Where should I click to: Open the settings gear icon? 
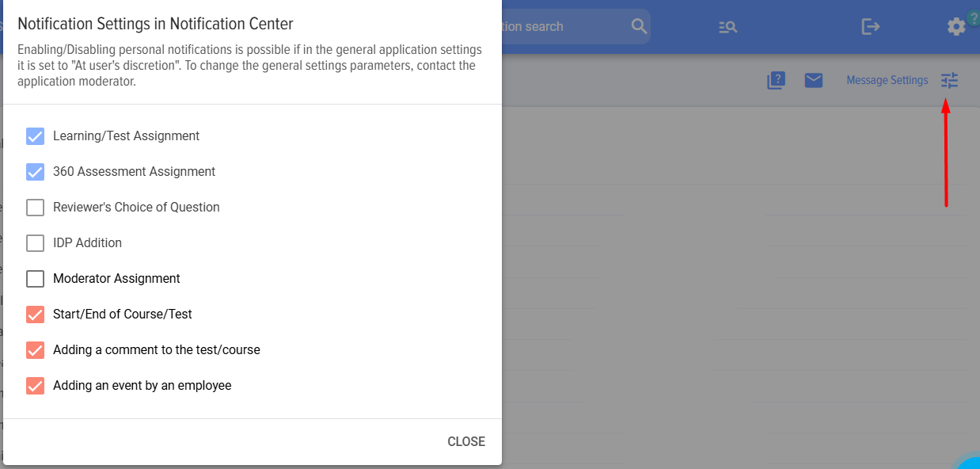(956, 27)
